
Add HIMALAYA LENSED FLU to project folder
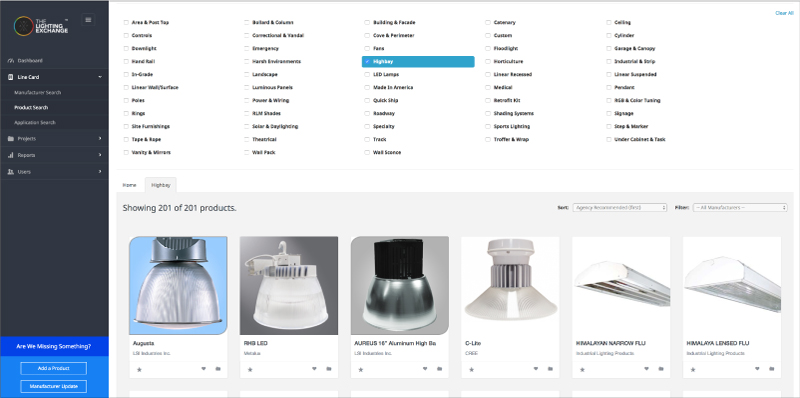tap(771, 368)
